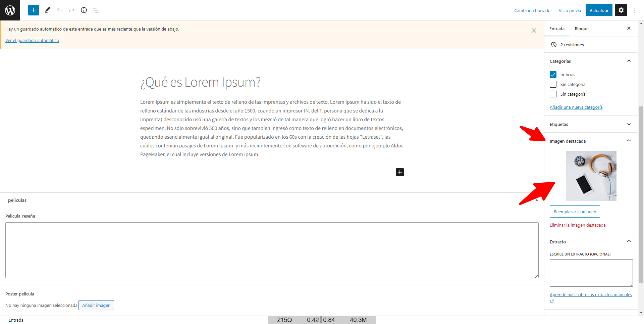Viewport: 644px width, 324px height.
Task: Close the settings sidebar panel
Action: pyautogui.click(x=629, y=29)
